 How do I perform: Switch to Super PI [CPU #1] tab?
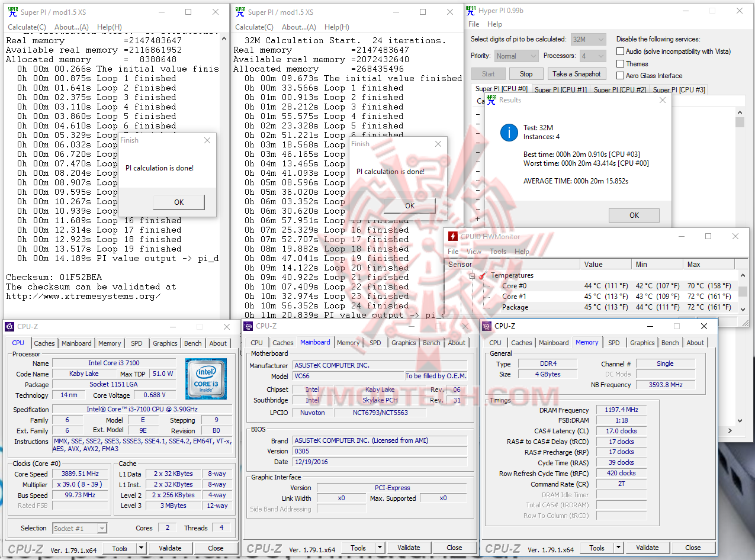[561, 90]
